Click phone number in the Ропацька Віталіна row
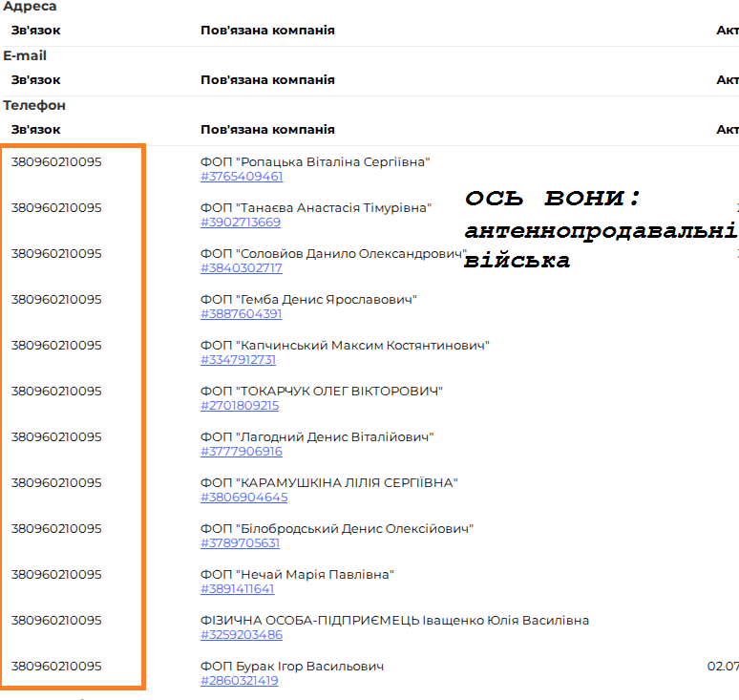739x700 pixels. coord(56,161)
